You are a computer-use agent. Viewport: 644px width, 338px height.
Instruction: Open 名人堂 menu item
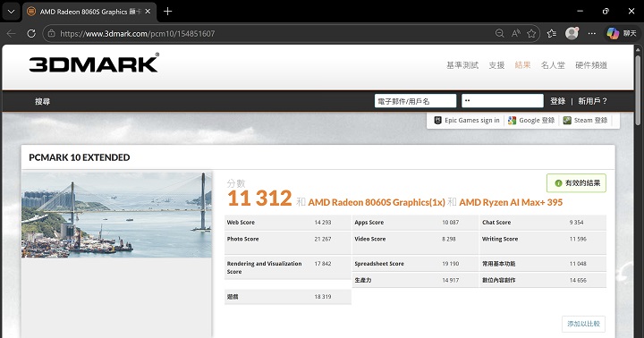(553, 65)
